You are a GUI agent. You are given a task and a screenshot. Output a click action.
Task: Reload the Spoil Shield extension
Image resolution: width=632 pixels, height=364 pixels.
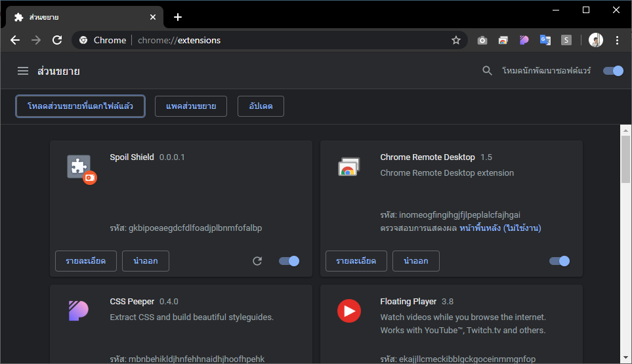pos(257,261)
